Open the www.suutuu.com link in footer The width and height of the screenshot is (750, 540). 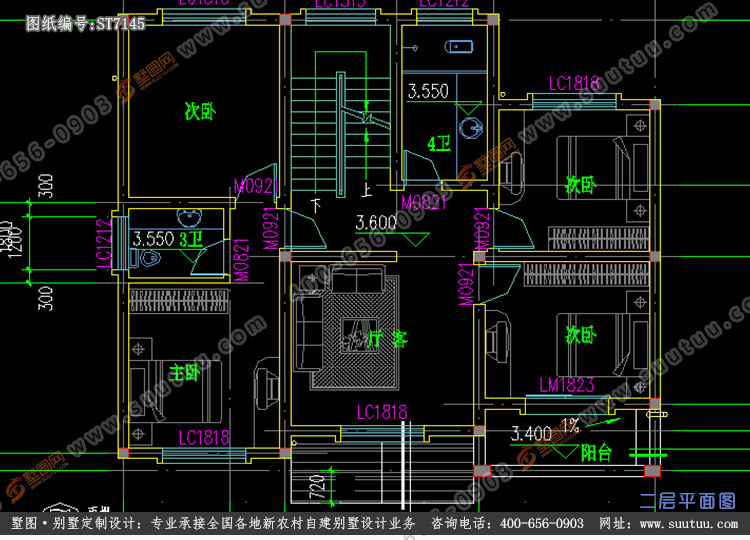click(689, 524)
